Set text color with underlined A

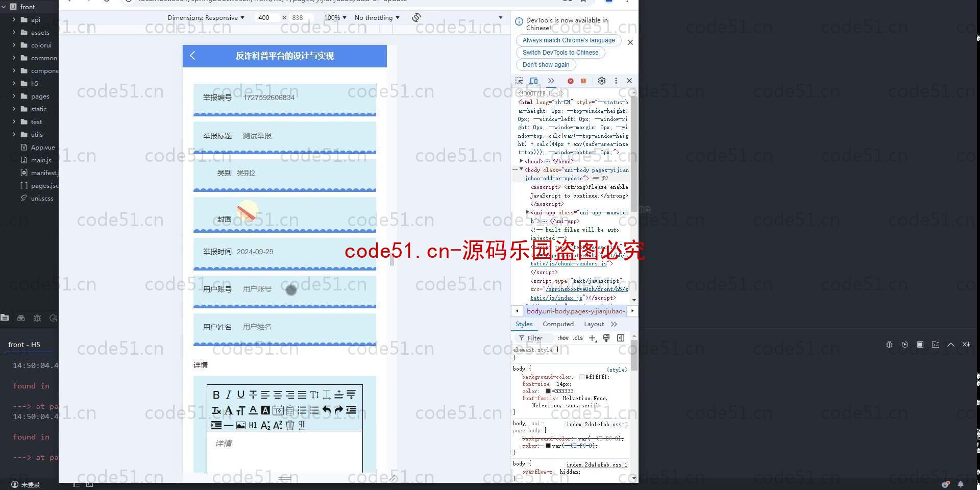253,410
